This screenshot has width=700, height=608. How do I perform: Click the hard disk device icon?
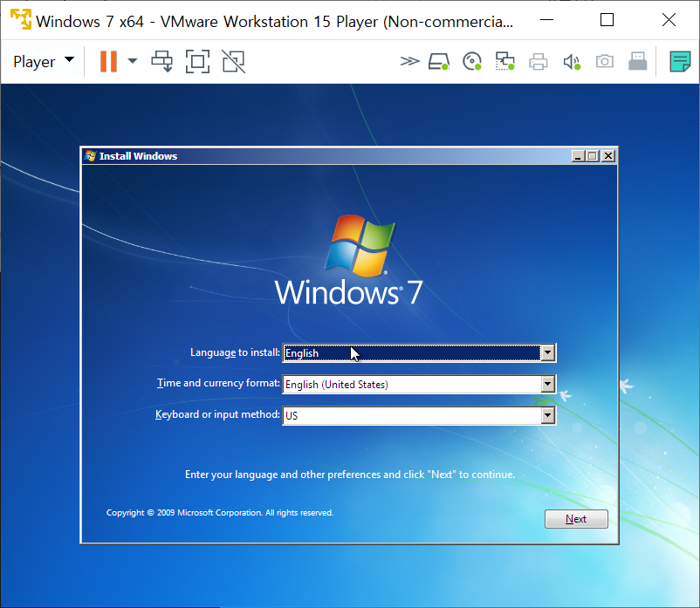pos(439,62)
